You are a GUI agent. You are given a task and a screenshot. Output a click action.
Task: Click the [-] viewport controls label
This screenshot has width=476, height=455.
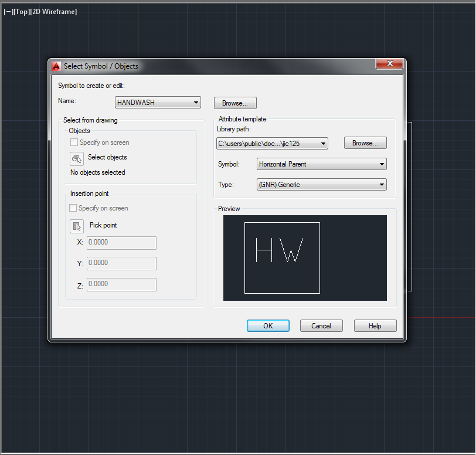click(8, 12)
